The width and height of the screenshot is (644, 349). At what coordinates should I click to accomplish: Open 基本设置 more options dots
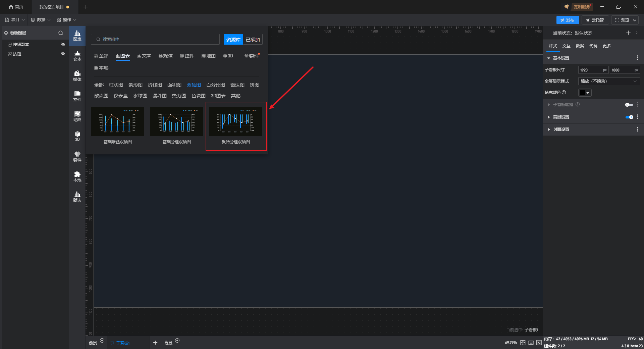point(637,58)
